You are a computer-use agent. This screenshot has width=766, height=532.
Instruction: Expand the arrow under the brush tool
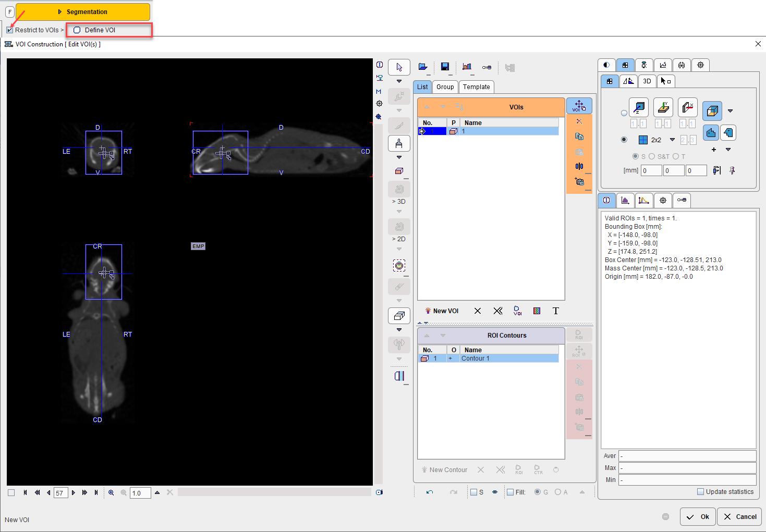coord(399,157)
